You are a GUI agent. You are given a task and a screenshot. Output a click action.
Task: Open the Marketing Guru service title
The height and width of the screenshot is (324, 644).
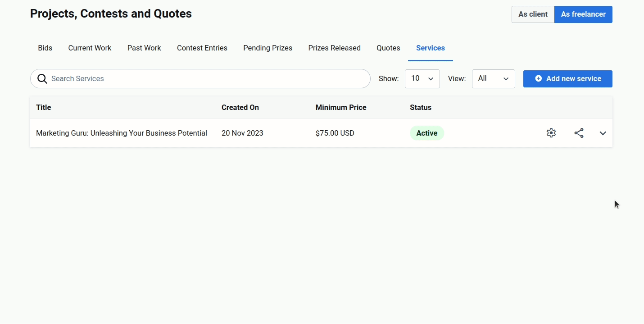[122, 133]
